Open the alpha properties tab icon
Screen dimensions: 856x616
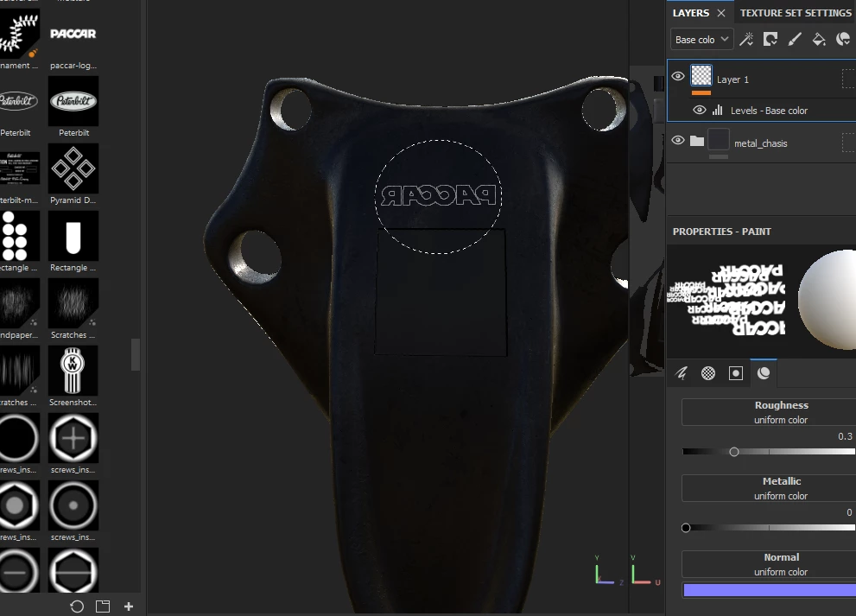(708, 373)
